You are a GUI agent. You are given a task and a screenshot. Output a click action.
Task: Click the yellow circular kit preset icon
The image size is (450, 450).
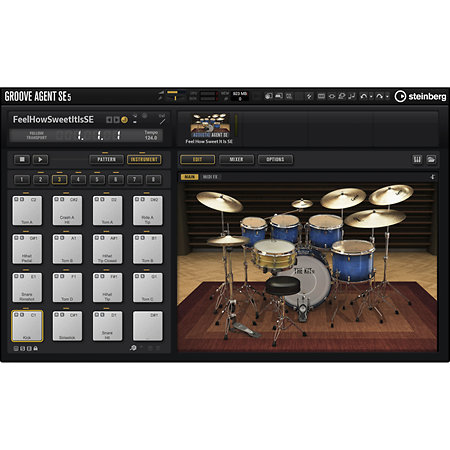(124, 120)
